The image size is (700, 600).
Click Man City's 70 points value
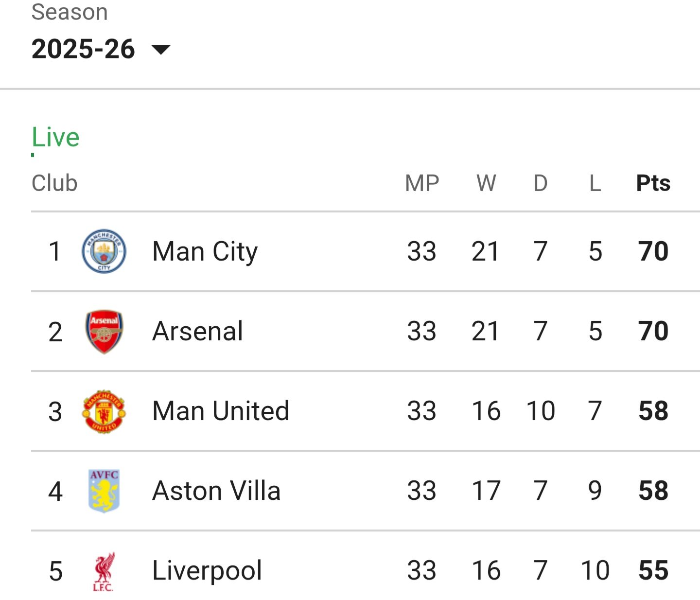pyautogui.click(x=653, y=252)
